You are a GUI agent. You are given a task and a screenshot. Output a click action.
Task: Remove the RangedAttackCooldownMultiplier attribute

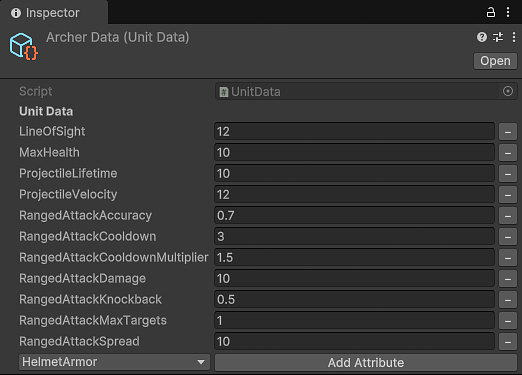508,258
